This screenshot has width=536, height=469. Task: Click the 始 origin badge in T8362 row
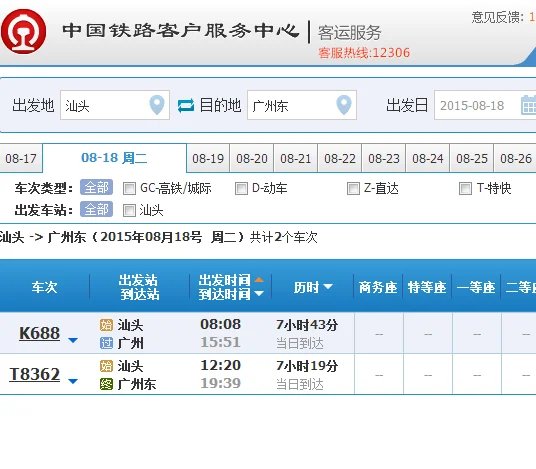[106, 366]
